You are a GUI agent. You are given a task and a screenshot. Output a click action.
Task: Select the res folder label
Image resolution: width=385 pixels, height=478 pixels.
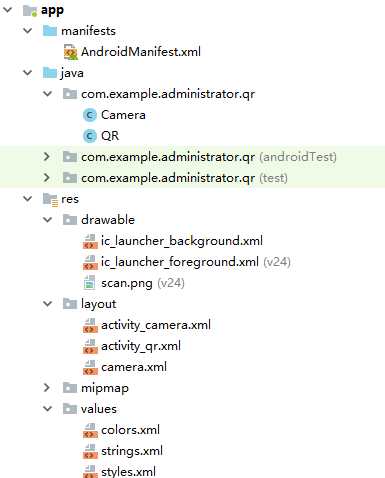click(70, 199)
